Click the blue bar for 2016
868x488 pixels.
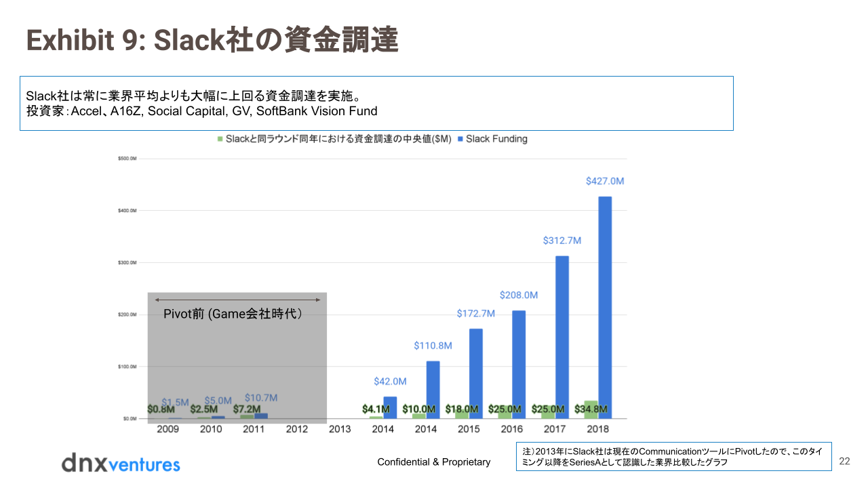pos(519,364)
